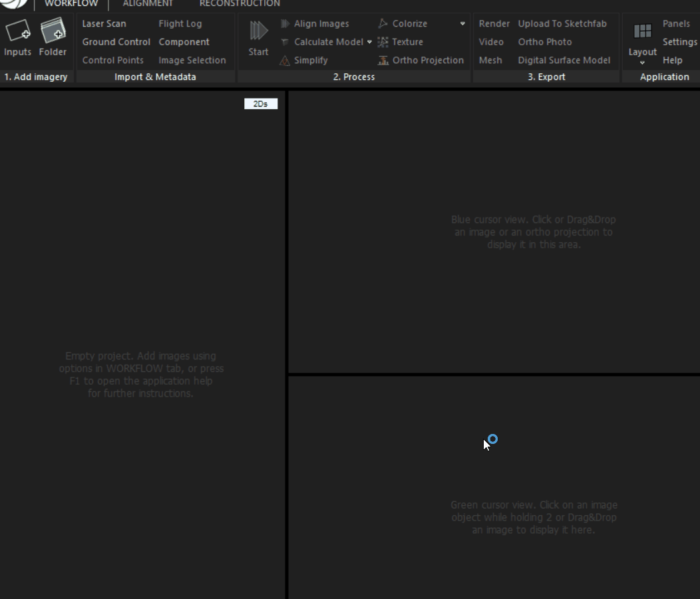Viewport: 700px width, 599px height.
Task: Click the 'Empty project' hint text
Action: coord(141,375)
